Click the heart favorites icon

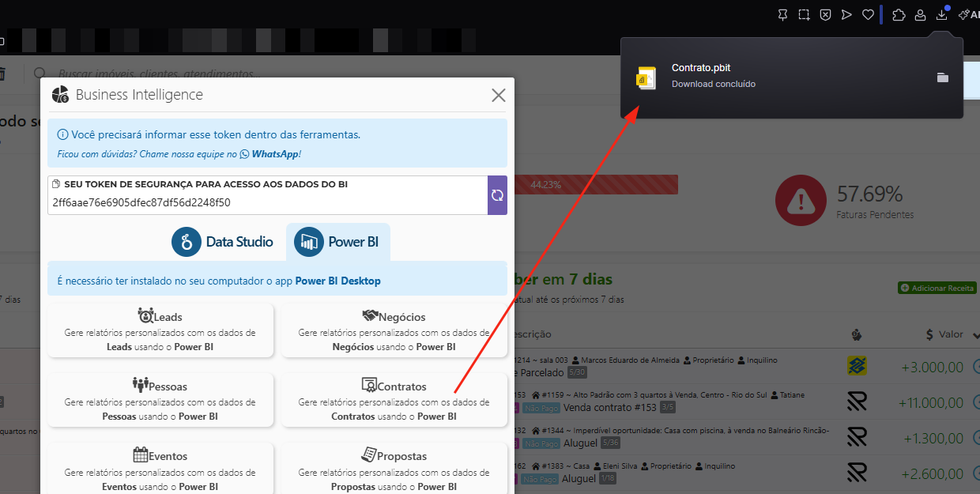point(868,15)
